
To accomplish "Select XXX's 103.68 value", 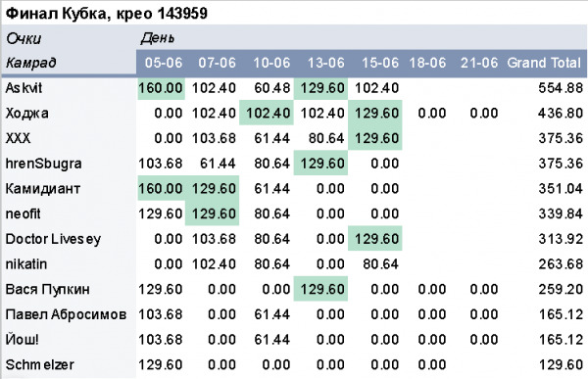I will click(x=214, y=138).
